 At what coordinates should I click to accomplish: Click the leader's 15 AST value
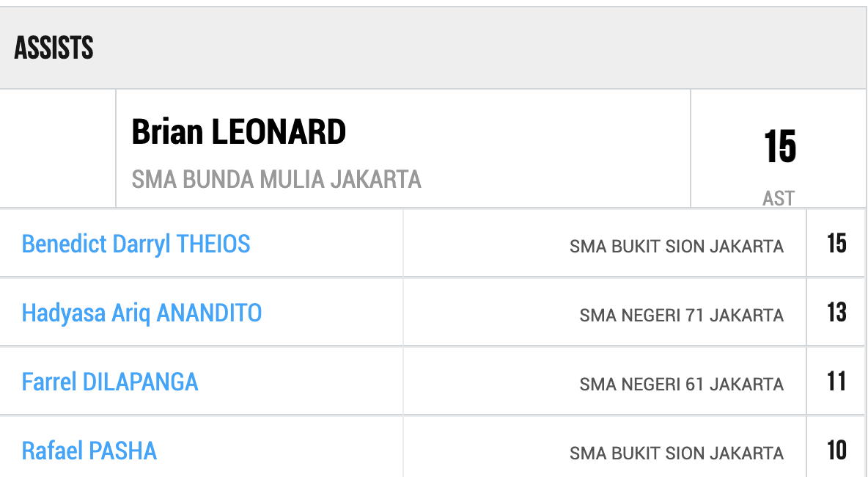pyautogui.click(x=780, y=147)
